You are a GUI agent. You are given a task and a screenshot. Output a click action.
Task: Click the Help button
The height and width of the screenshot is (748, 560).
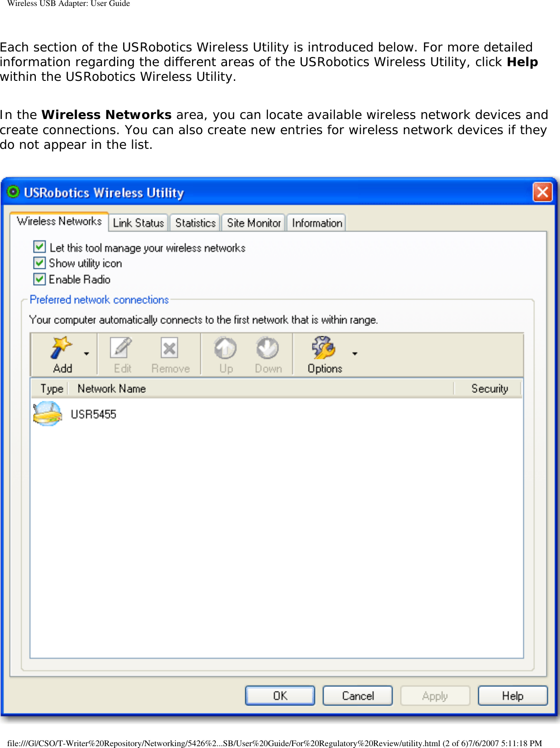click(513, 696)
